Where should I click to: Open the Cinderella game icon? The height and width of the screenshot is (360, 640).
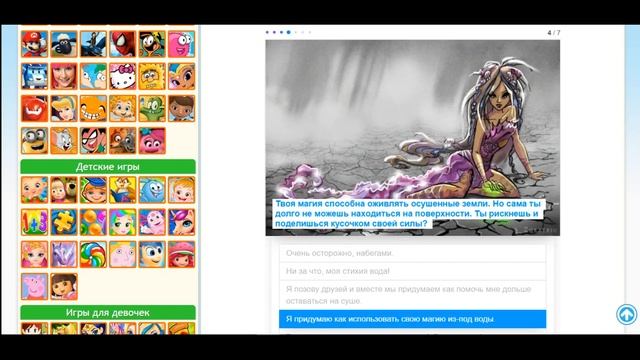(64, 108)
